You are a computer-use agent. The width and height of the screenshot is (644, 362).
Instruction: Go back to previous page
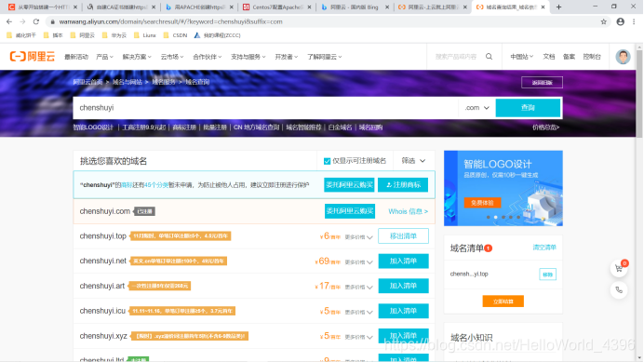click(9, 21)
